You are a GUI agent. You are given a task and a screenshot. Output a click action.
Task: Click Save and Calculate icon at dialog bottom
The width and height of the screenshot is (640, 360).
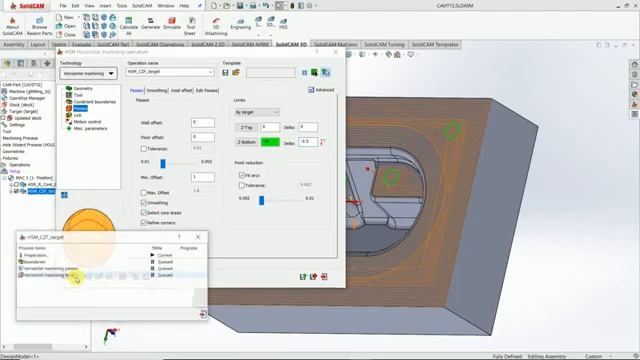pyautogui.click(x=303, y=277)
